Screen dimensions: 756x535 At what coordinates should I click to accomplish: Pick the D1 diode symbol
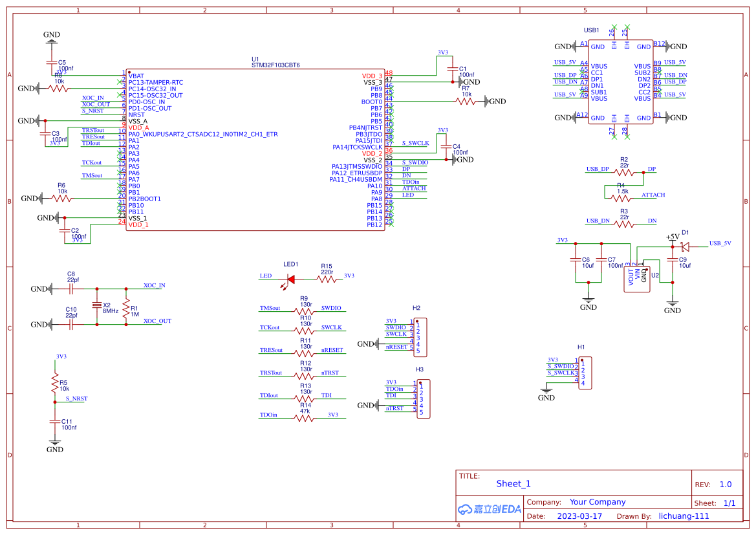(685, 247)
